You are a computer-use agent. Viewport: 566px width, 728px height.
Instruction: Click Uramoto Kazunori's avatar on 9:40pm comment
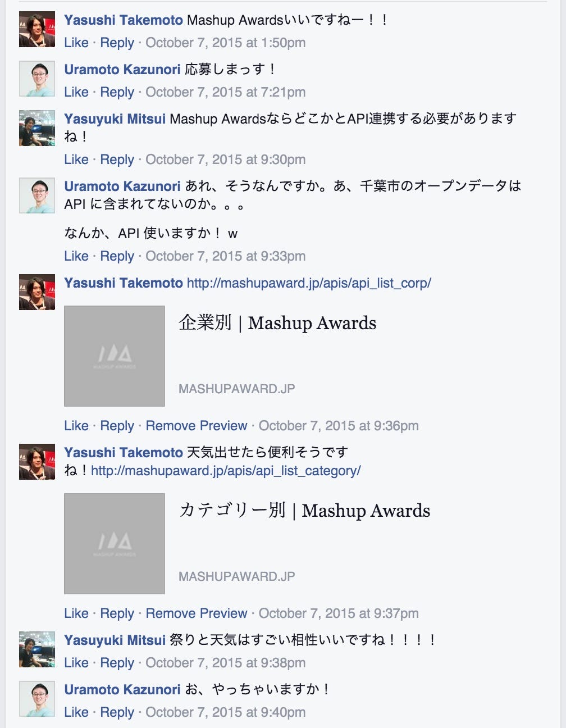click(x=37, y=699)
